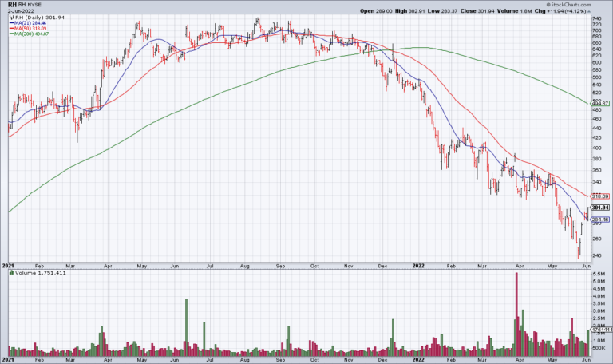The image size is (613, 364).
Task: Click the red 318.09 MA(50) price tag
Action: [600, 196]
